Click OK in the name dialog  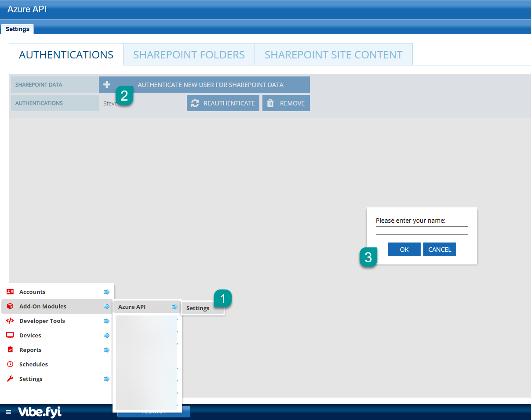[x=404, y=250]
